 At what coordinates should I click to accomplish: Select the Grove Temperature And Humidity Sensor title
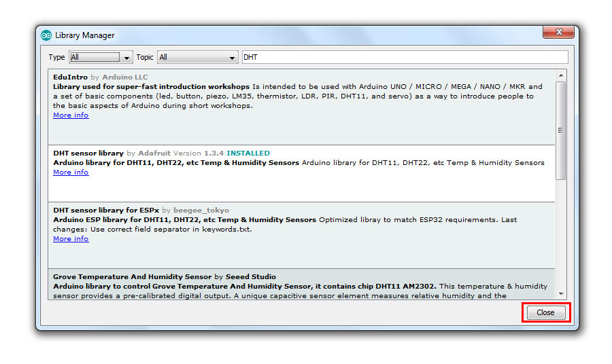point(133,276)
